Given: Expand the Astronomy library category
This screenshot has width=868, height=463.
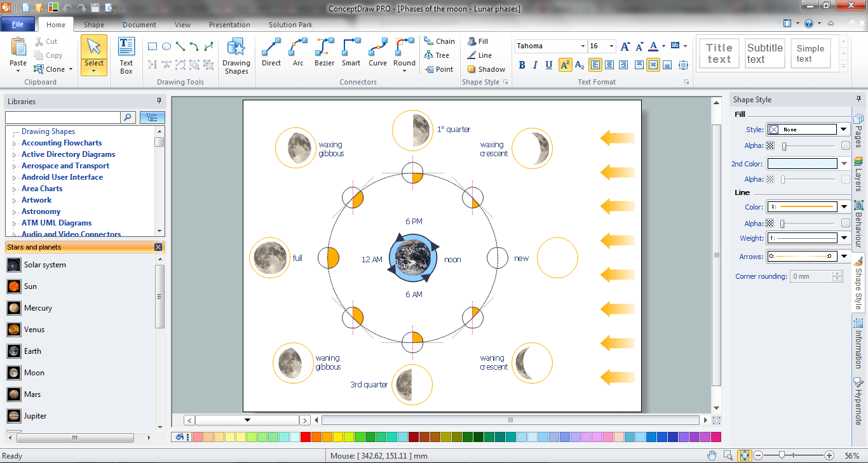Looking at the screenshot, I should coord(15,211).
